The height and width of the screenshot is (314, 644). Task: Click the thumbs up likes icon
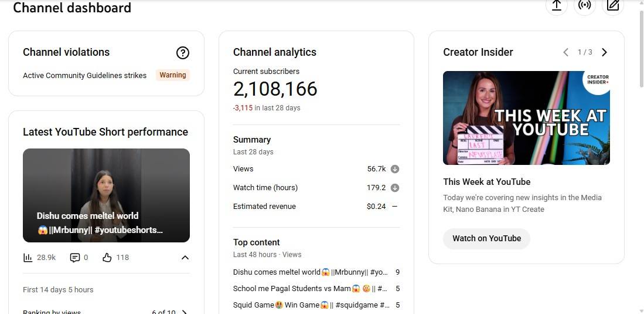tap(107, 258)
